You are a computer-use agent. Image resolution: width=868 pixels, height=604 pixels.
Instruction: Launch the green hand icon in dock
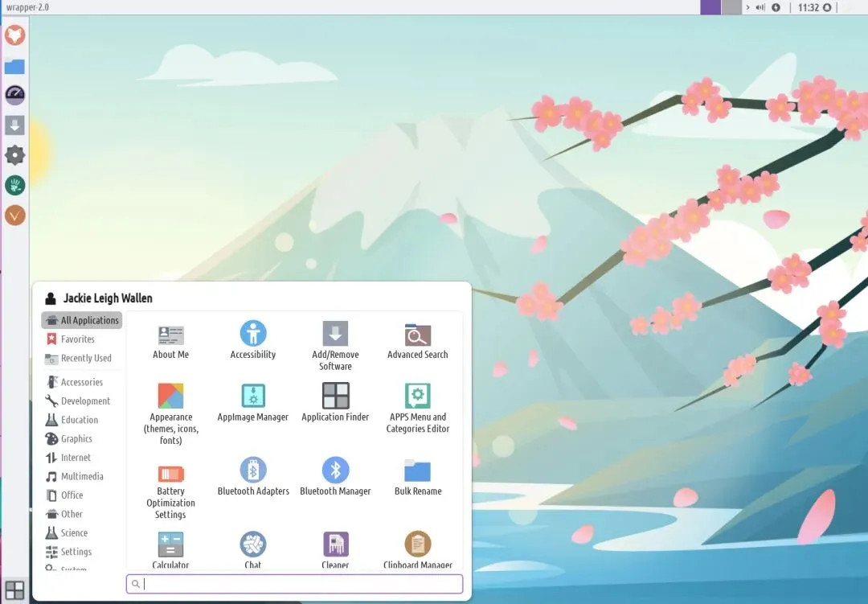(15, 185)
